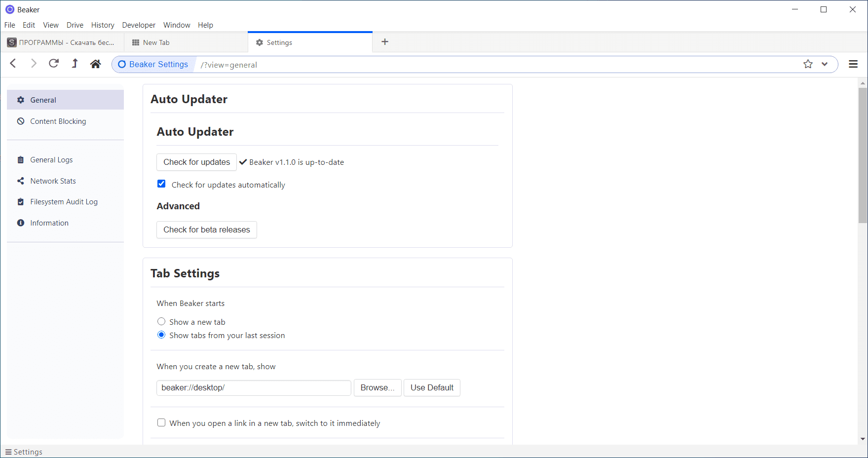Image resolution: width=868 pixels, height=458 pixels.
Task: Click the Use Default button
Action: (432, 388)
